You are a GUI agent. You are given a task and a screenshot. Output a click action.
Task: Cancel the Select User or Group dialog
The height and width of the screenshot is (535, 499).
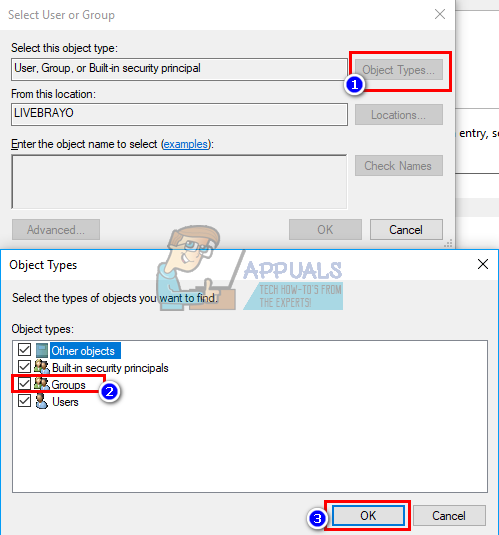pyautogui.click(x=406, y=230)
